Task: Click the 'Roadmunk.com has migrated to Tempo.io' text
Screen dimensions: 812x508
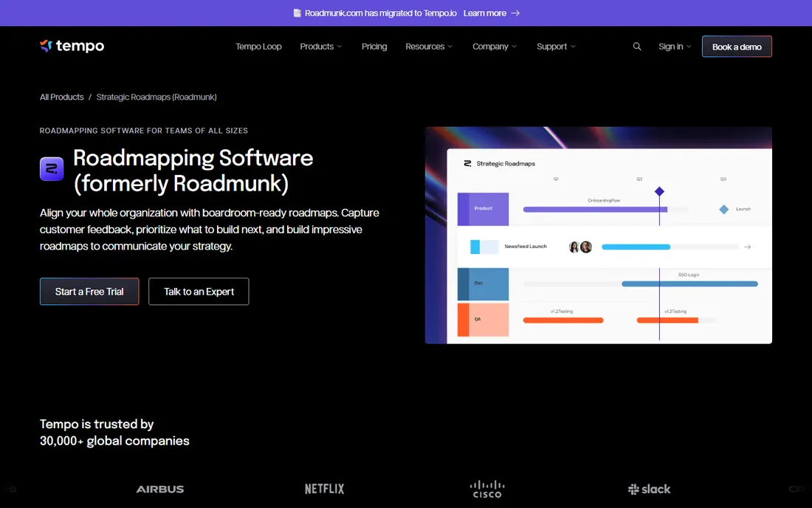Action: 381,13
